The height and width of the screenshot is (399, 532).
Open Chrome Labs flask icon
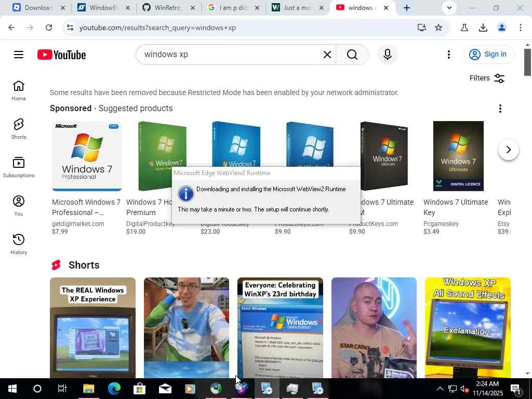pos(464,28)
